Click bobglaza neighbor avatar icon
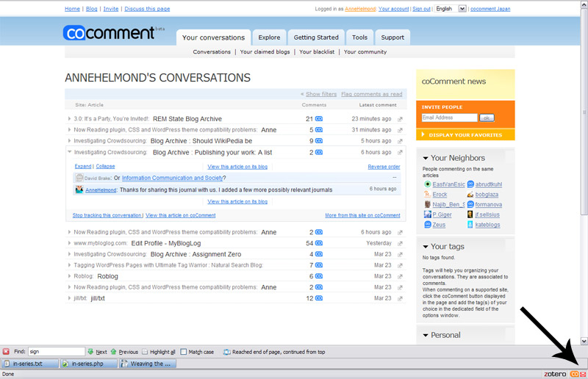 click(x=470, y=194)
